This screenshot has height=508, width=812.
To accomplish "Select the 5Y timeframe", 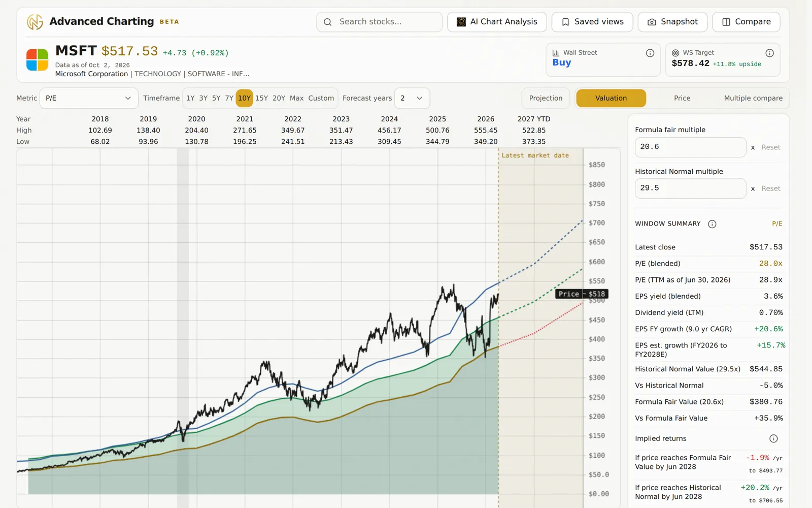I will pos(216,98).
